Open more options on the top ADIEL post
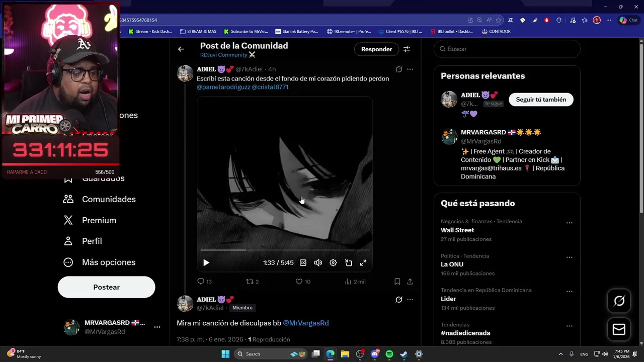Viewport: 644px width, 362px height. click(410, 69)
